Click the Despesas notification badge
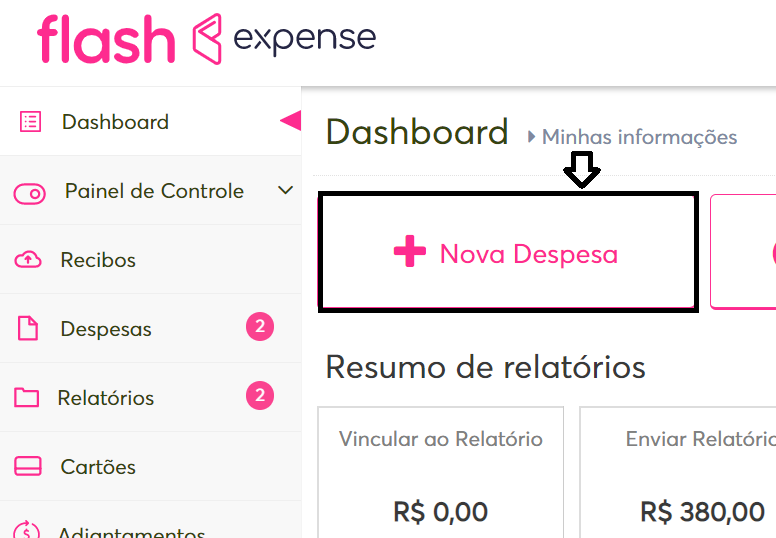This screenshot has width=776, height=538. point(260,327)
